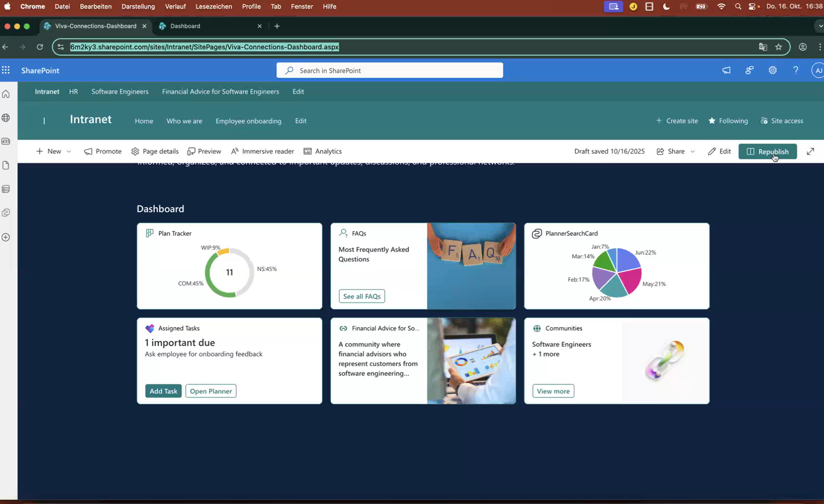
Task: Click the See all FAQs button
Action: click(362, 296)
